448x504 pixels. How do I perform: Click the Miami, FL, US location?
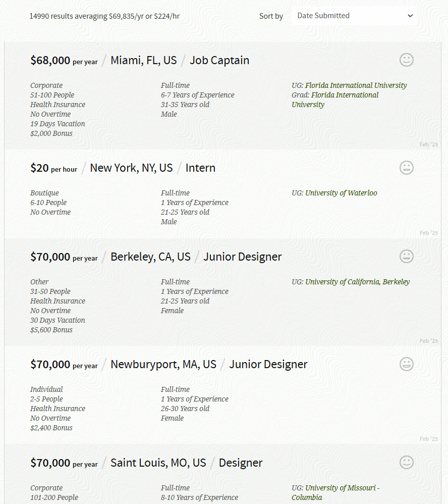point(144,61)
